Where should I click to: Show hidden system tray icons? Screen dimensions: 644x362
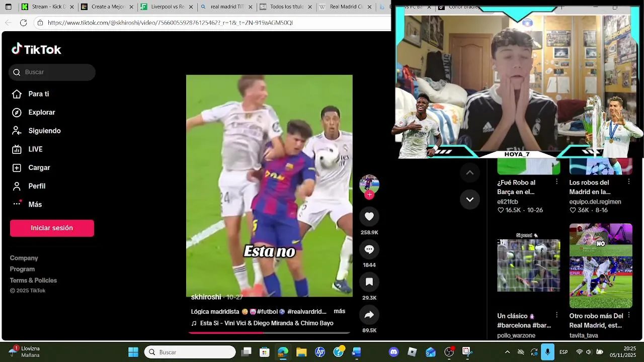coord(507,352)
